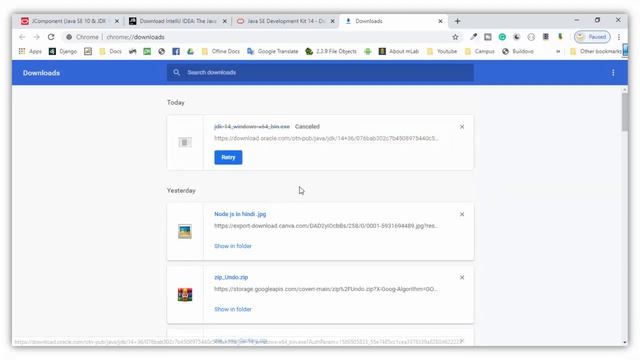The width and height of the screenshot is (640, 360).
Task: Bookmark this page with the star icon
Action: click(455, 37)
